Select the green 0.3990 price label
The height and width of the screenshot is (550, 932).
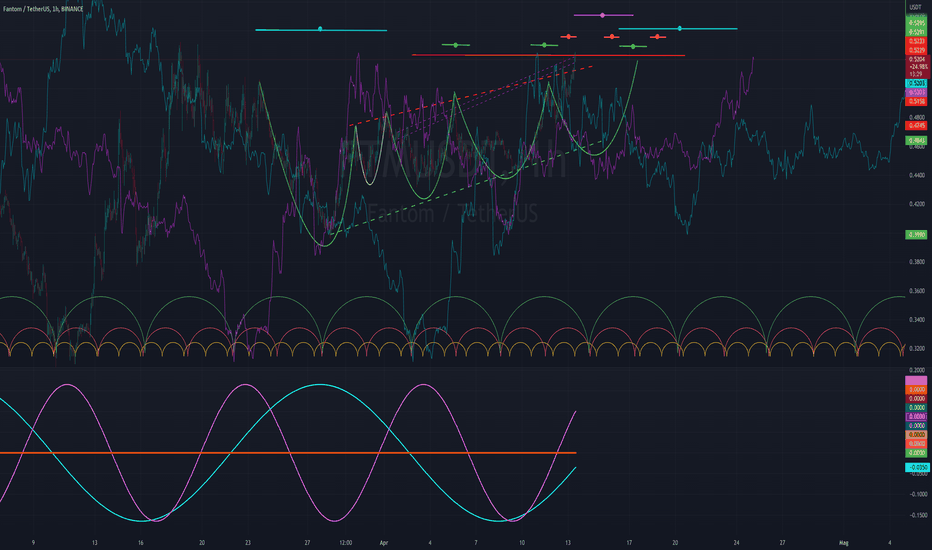point(916,235)
